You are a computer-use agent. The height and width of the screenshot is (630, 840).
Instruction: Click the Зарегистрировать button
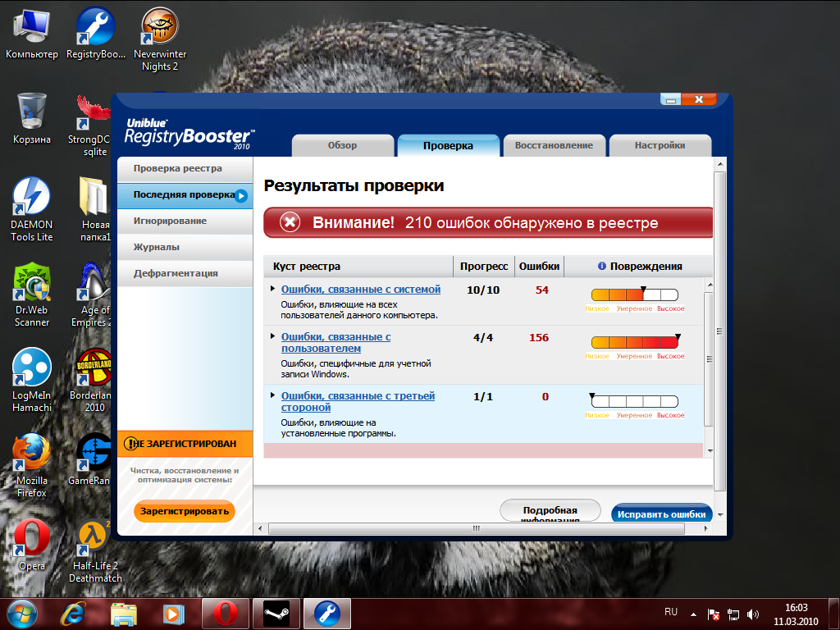[x=185, y=511]
